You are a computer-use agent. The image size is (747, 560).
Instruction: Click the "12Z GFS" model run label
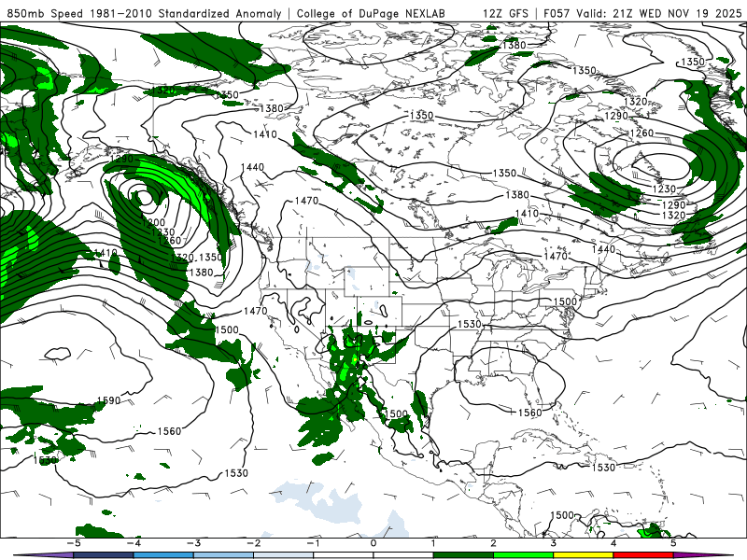[x=505, y=13]
